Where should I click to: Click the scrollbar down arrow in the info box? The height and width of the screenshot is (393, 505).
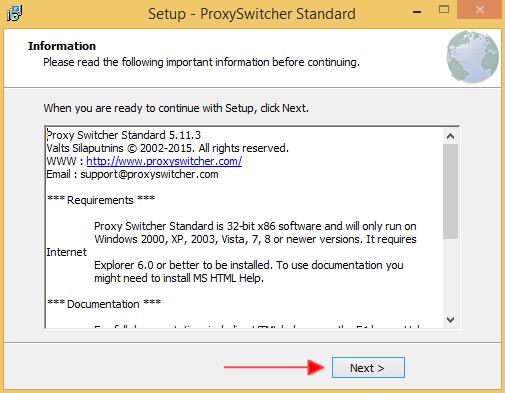click(451, 320)
